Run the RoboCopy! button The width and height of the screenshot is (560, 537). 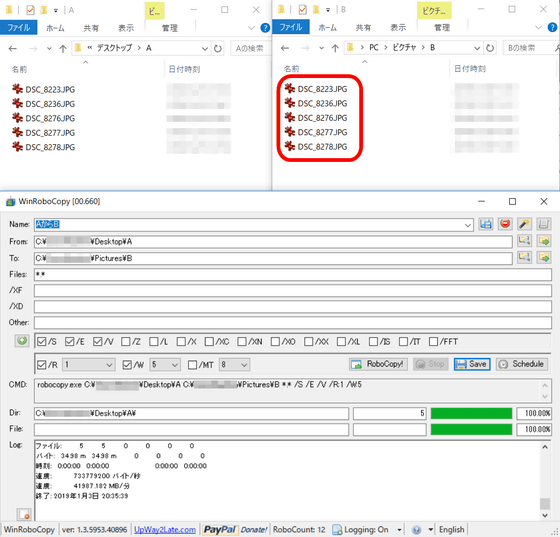click(378, 364)
